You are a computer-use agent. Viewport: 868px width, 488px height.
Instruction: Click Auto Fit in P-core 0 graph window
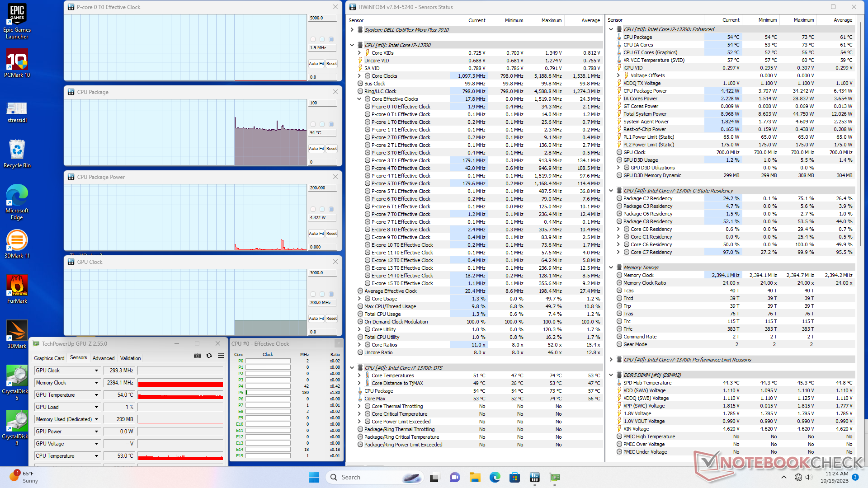point(316,64)
